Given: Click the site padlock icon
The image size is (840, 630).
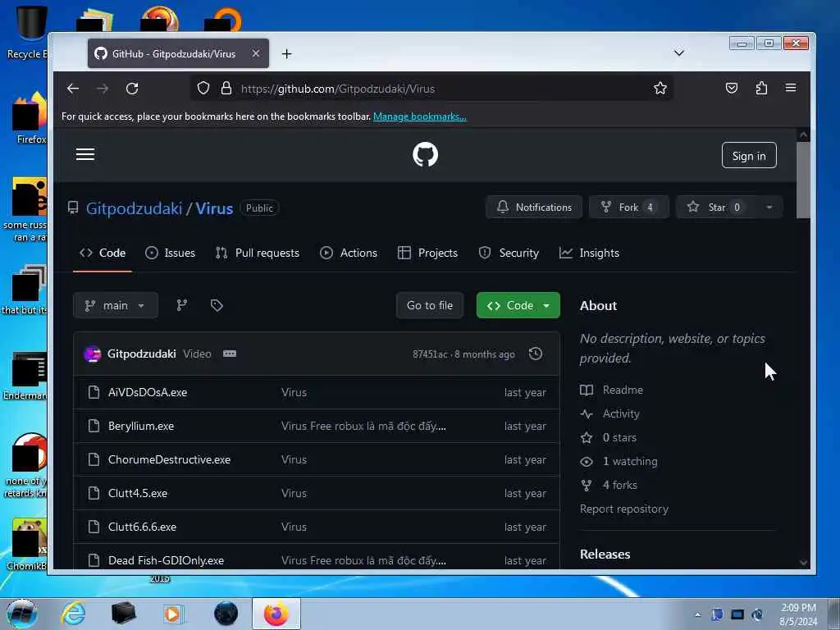Looking at the screenshot, I should [226, 88].
